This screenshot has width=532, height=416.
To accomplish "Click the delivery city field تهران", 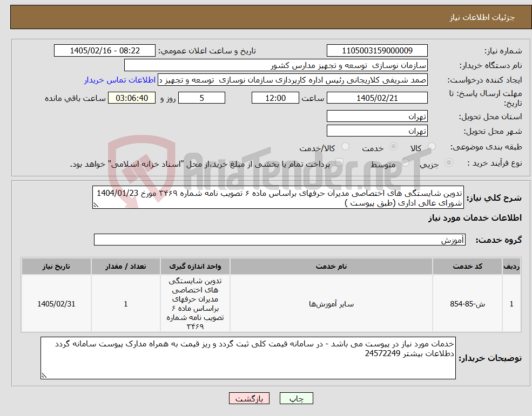I will point(377,131).
